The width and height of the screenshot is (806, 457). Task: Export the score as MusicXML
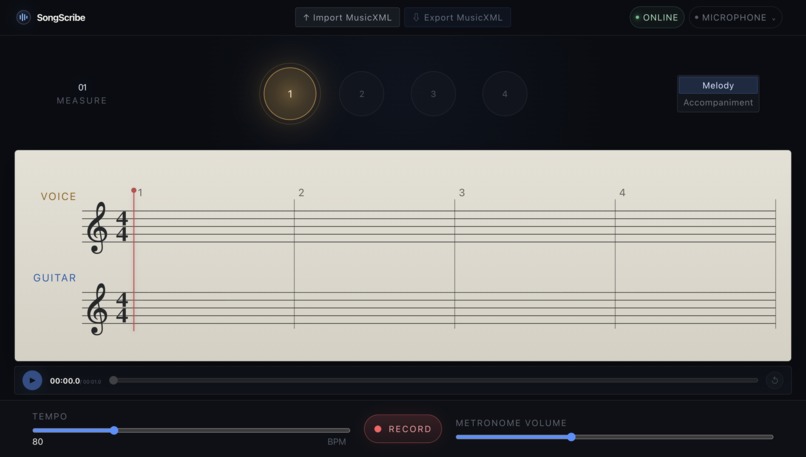[x=457, y=17]
